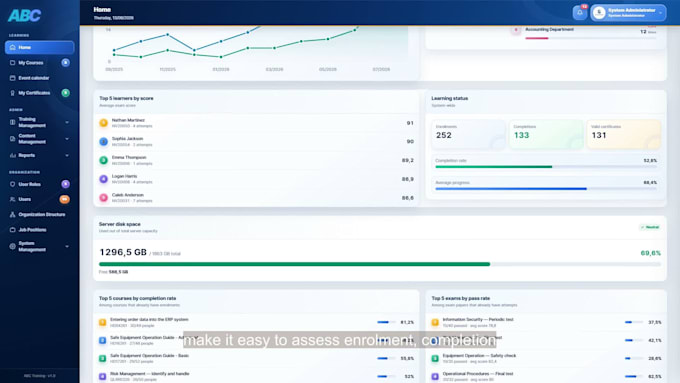Click the My Certificates count badge
Viewport: 680px width, 383px height.
pos(65,93)
